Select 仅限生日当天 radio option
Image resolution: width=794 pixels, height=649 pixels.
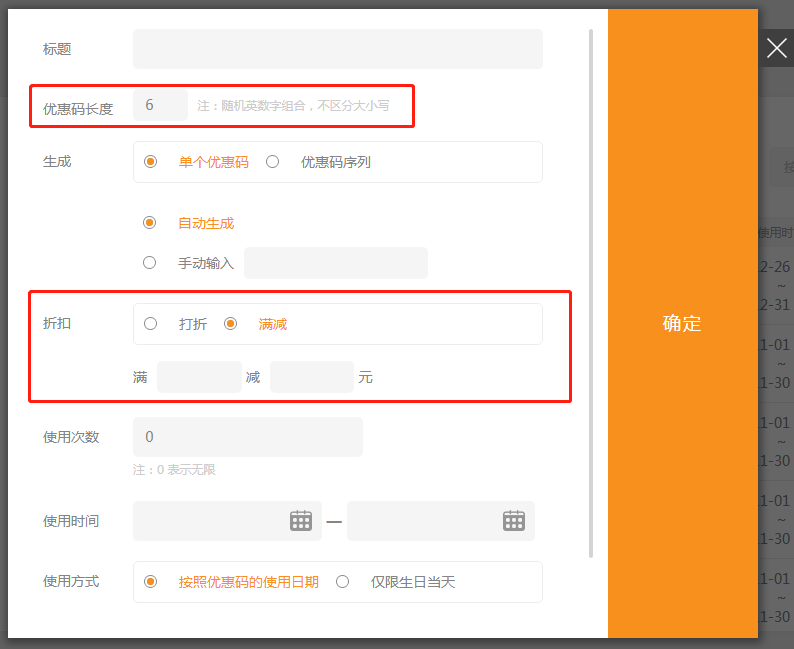(342, 581)
